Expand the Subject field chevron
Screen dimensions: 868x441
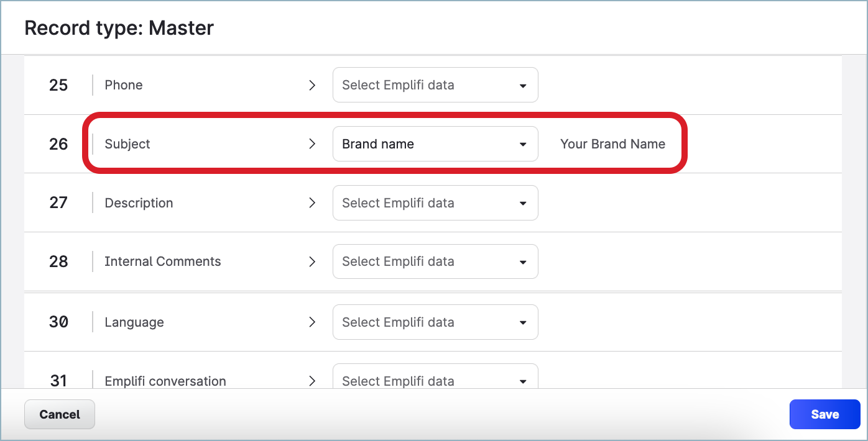(312, 143)
